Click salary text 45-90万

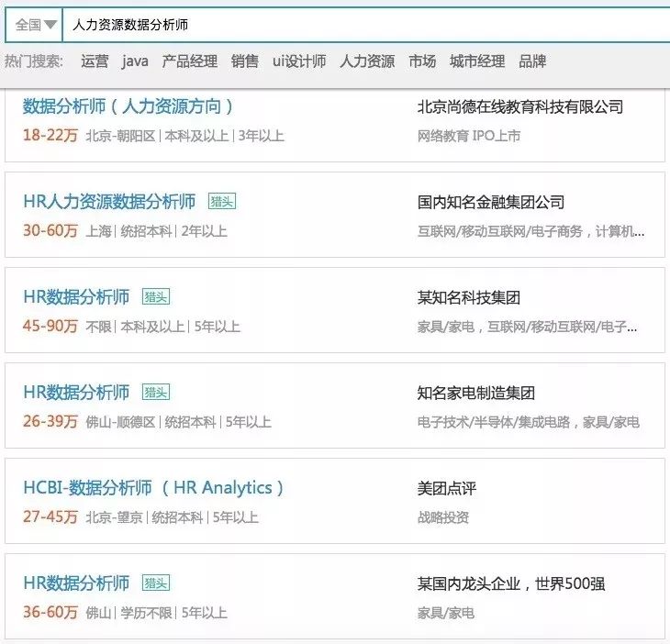point(50,326)
